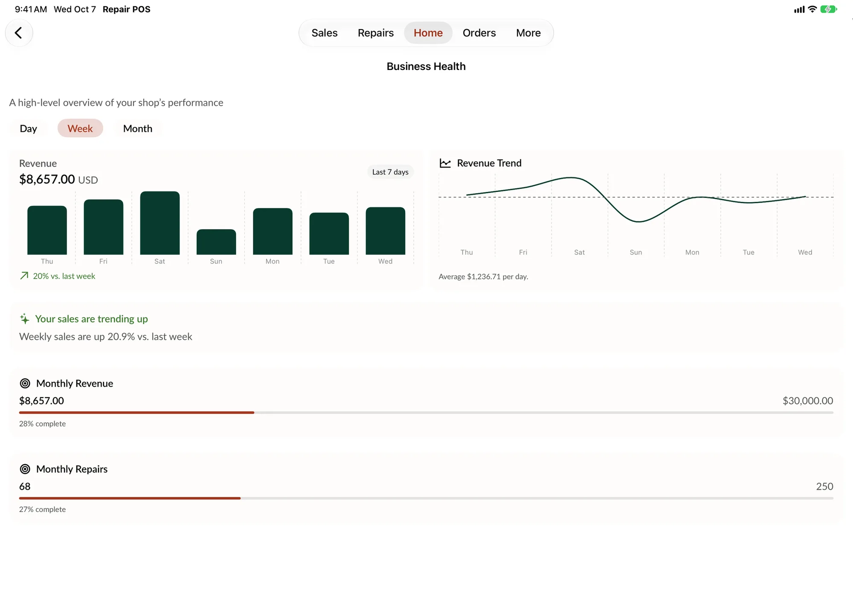This screenshot has width=853, height=616.
Task: Click 'Weekly sales are up 20.9%' text
Action: click(x=106, y=337)
